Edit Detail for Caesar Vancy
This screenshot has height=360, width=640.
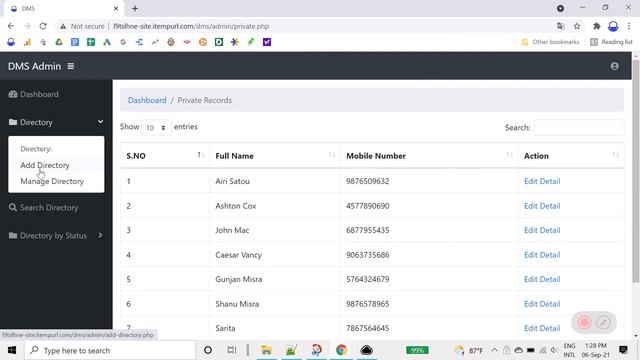point(542,255)
